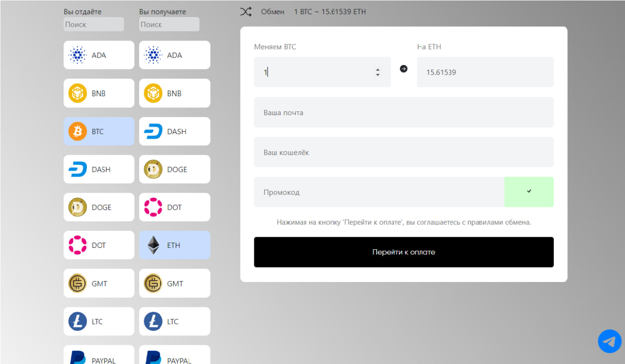Click the 'Промокод' input field

coord(378,192)
